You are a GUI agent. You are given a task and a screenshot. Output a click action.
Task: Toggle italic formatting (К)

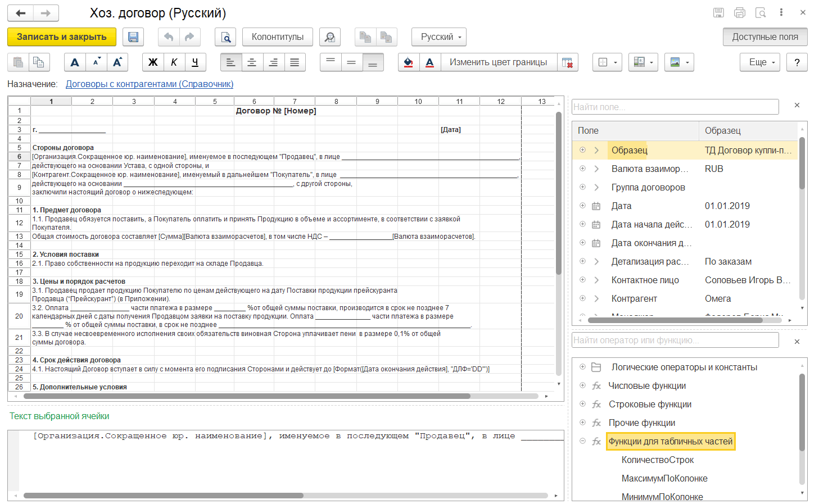click(174, 62)
